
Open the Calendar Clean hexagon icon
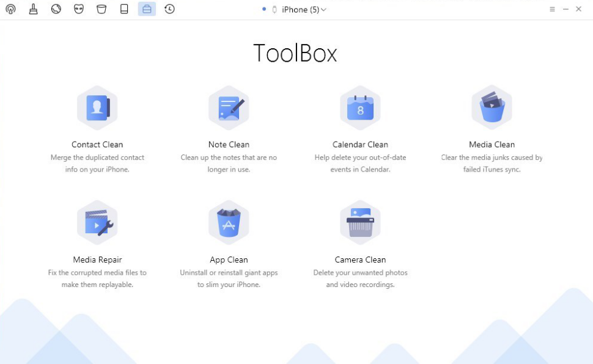tap(361, 107)
